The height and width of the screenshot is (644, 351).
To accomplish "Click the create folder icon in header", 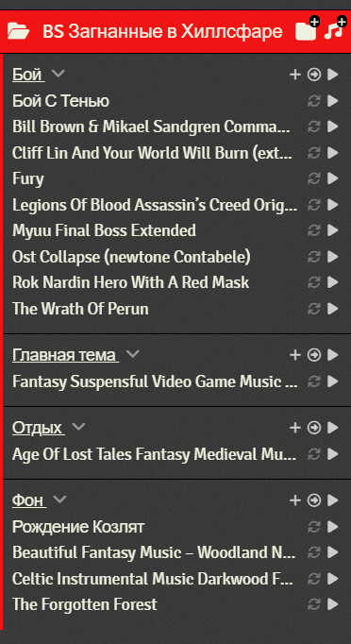I will coord(307,29).
